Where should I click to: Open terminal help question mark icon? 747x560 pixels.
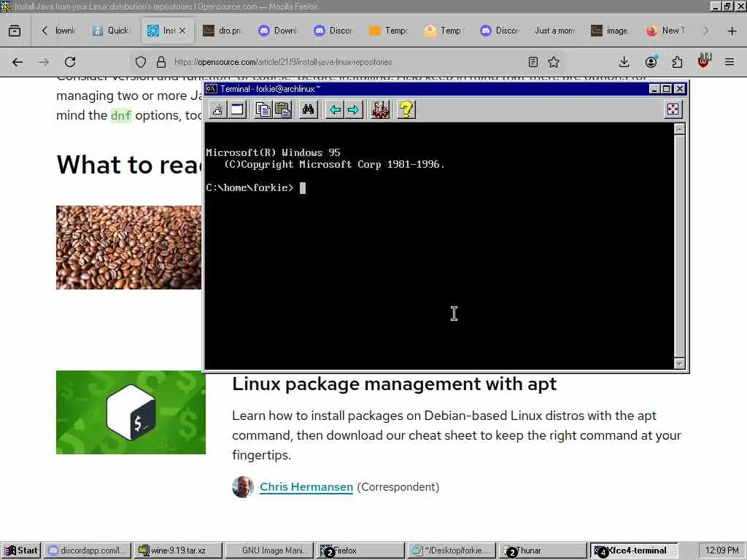point(406,110)
